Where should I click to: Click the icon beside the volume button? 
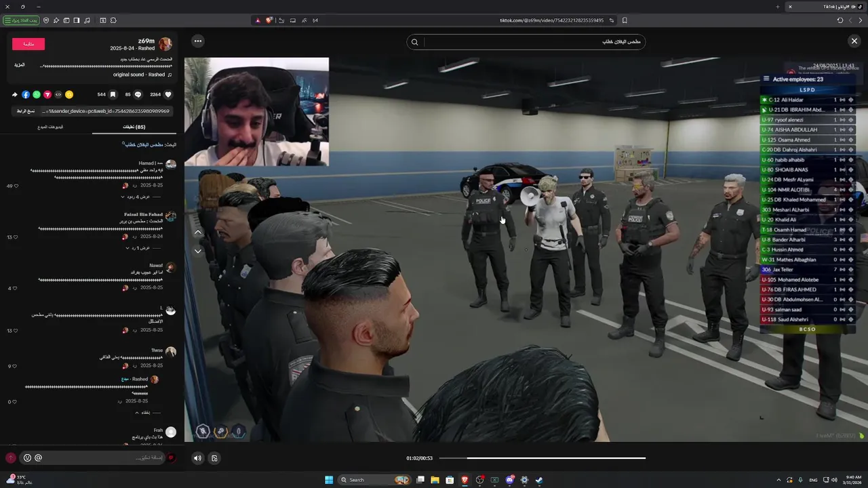pos(214,458)
